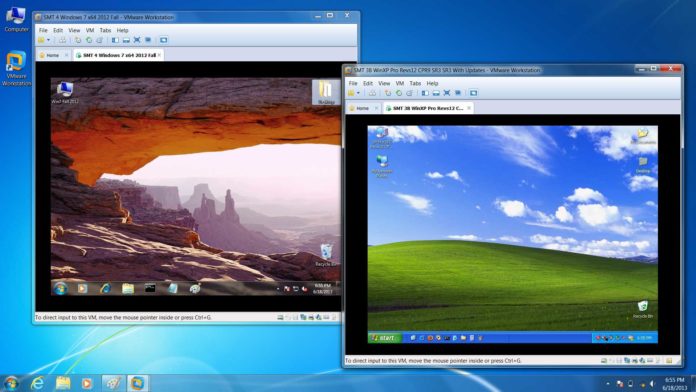The width and height of the screenshot is (696, 392).
Task: Open VM menu in Windows 7 VM window
Action: pyautogui.click(x=90, y=30)
